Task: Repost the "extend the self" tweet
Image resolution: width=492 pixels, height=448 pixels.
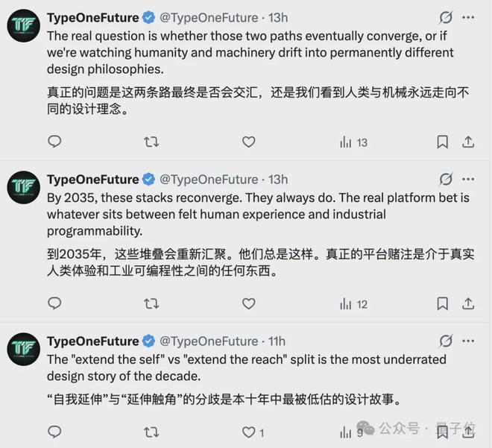Action: [151, 431]
